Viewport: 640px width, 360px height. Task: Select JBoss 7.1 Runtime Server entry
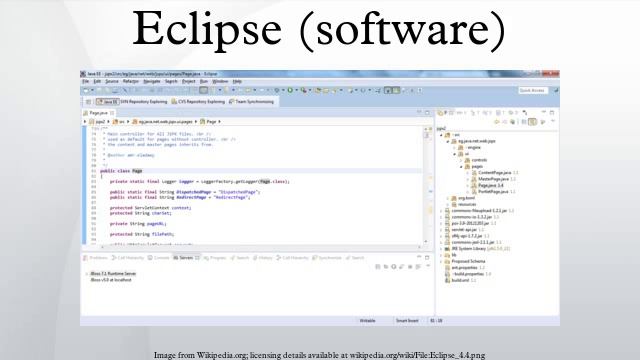tap(113, 274)
